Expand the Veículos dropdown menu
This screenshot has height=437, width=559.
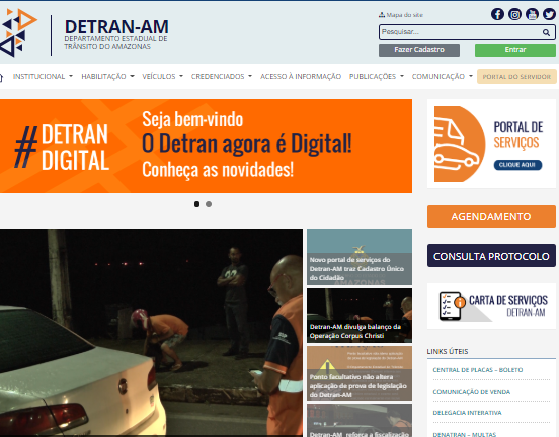(x=163, y=77)
